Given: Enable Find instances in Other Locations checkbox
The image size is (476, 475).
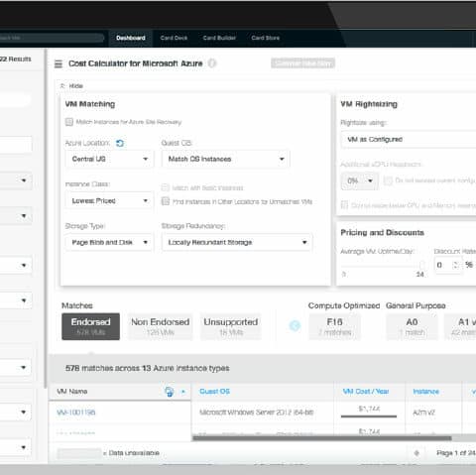Looking at the screenshot, I should pos(166,201).
